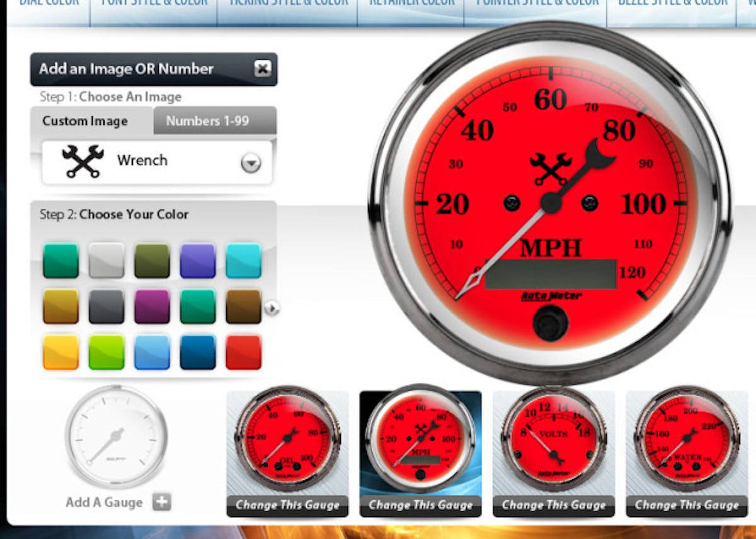Click Change This Gauge under the WATER gauge
Viewport: 756px width, 539px height.
coord(685,505)
